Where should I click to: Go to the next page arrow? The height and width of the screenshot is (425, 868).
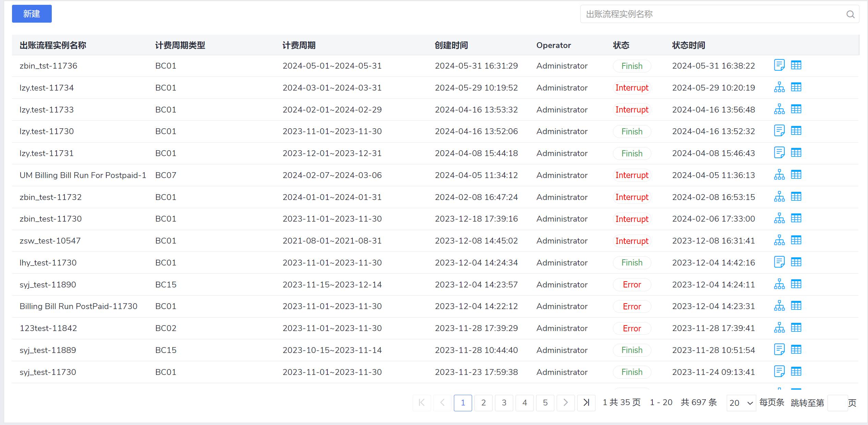pyautogui.click(x=566, y=403)
